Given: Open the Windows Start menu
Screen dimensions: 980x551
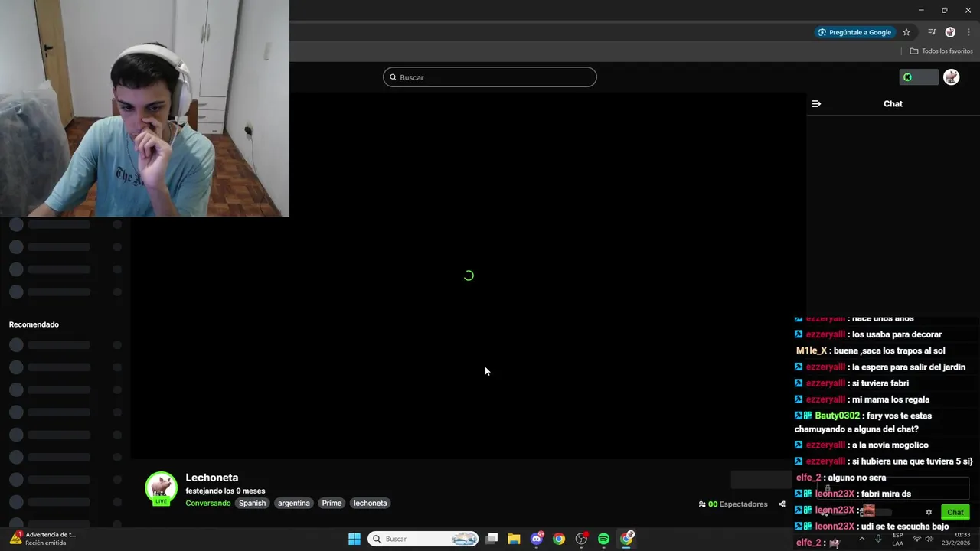Looking at the screenshot, I should tap(354, 539).
